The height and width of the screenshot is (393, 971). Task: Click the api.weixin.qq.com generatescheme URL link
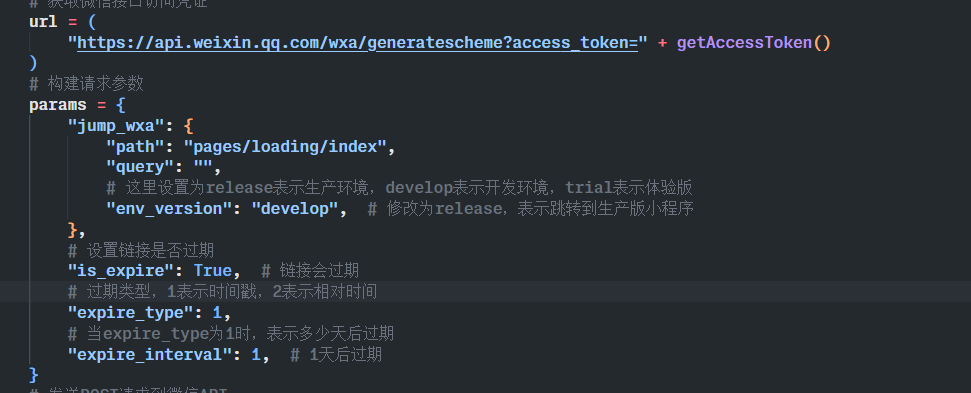point(357,43)
